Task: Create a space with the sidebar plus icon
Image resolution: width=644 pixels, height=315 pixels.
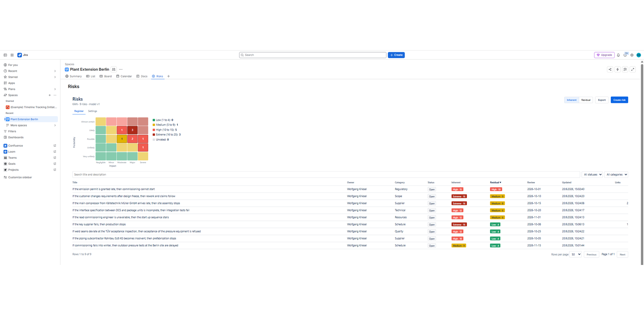Action: pos(50,95)
